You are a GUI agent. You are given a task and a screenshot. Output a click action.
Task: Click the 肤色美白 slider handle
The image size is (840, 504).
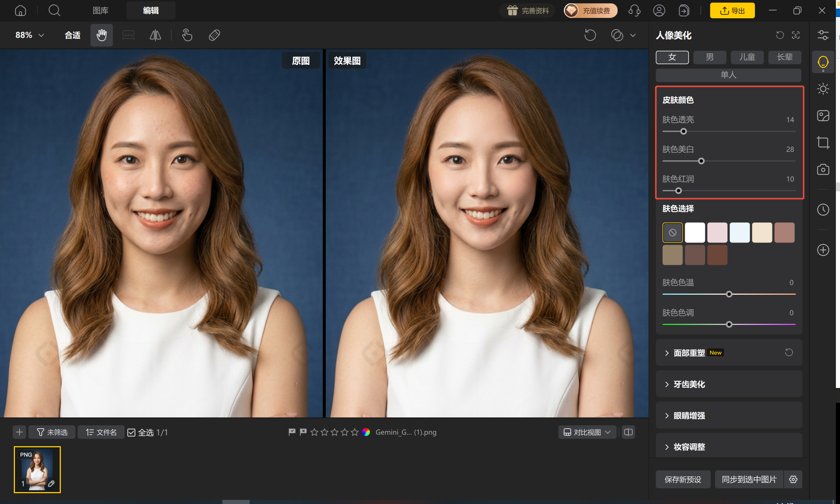point(701,161)
